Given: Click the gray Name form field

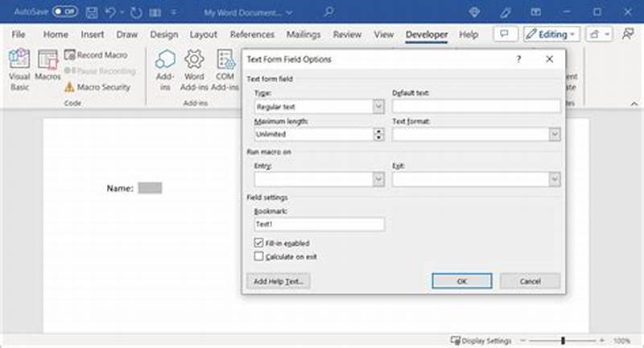Looking at the screenshot, I should [x=150, y=188].
